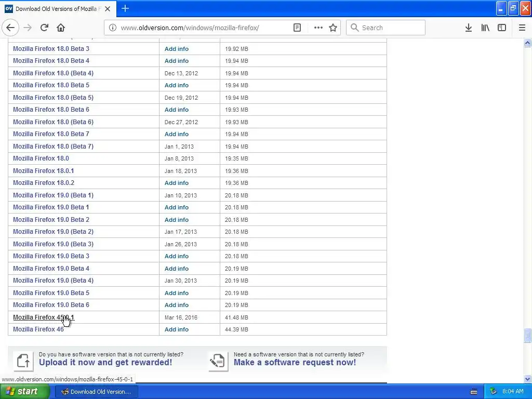
Task: Click the upload file icon
Action: (23, 361)
